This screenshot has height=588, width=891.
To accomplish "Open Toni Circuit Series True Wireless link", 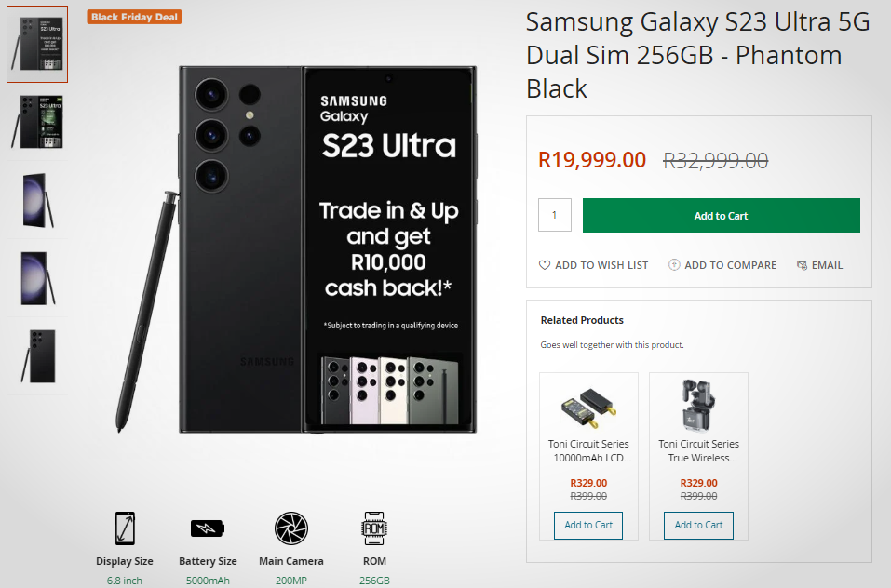I will click(x=698, y=451).
